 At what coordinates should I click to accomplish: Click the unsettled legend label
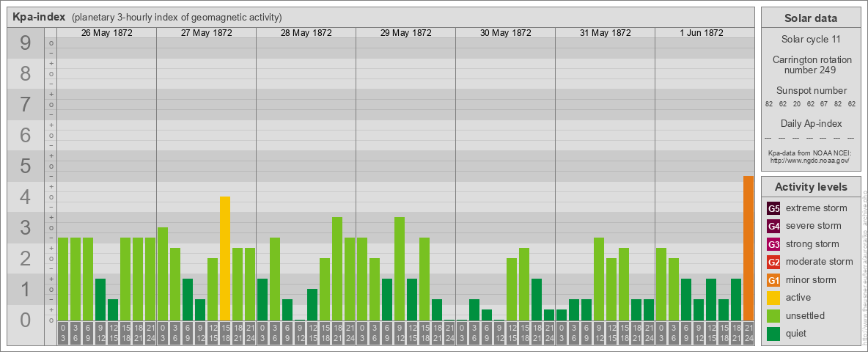(x=806, y=315)
